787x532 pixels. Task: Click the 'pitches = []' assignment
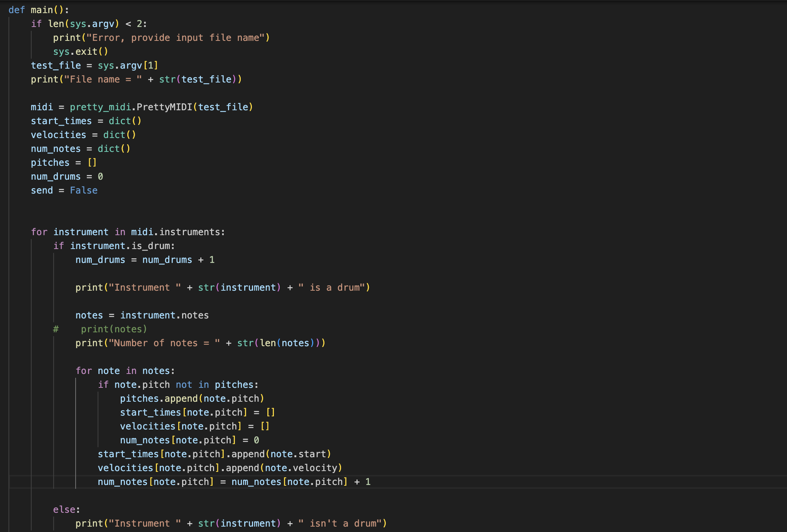coord(63,163)
